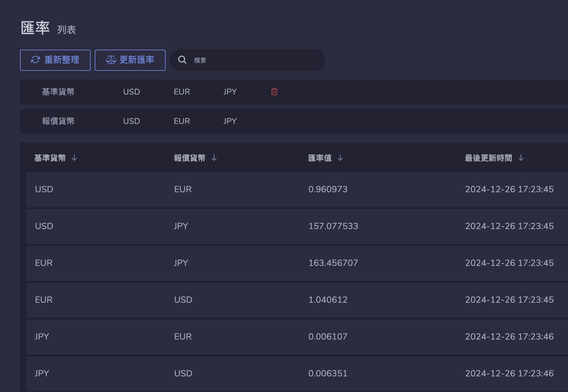Click the 重新整理 refresh button
The image size is (568, 392).
[55, 60]
